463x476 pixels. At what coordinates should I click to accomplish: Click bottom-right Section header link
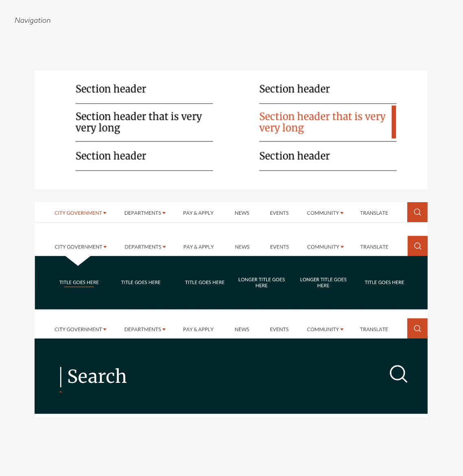294,156
